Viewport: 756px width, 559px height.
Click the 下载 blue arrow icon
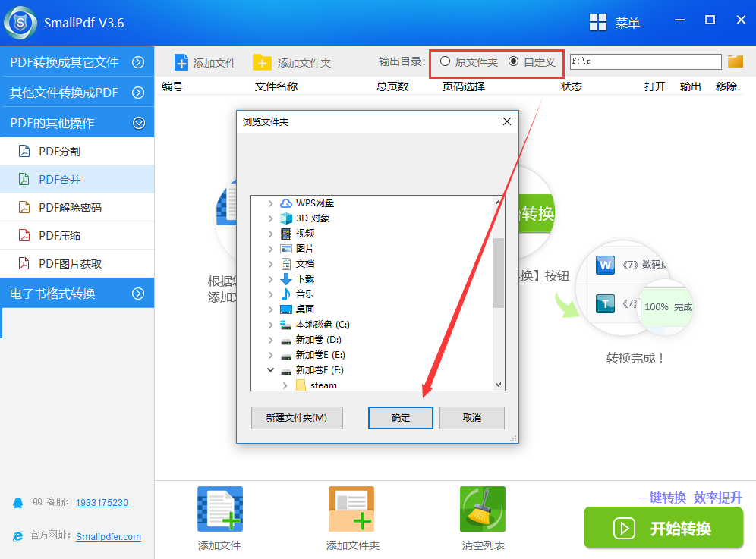click(286, 278)
